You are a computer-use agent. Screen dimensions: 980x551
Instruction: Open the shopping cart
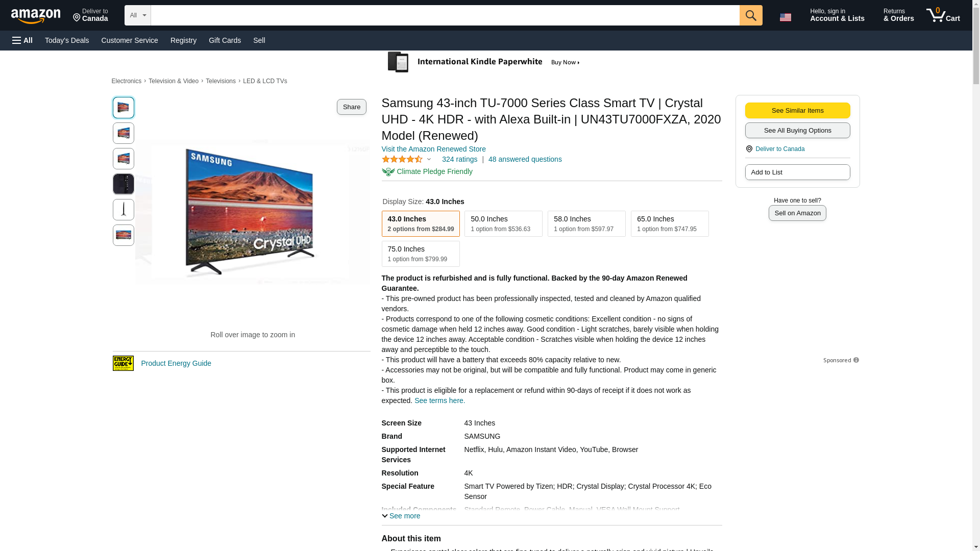pyautogui.click(x=943, y=15)
